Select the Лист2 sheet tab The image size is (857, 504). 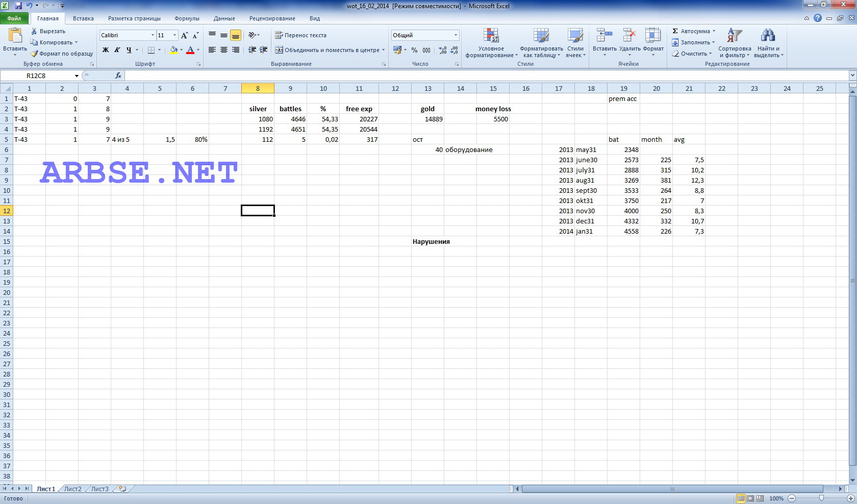(72, 489)
